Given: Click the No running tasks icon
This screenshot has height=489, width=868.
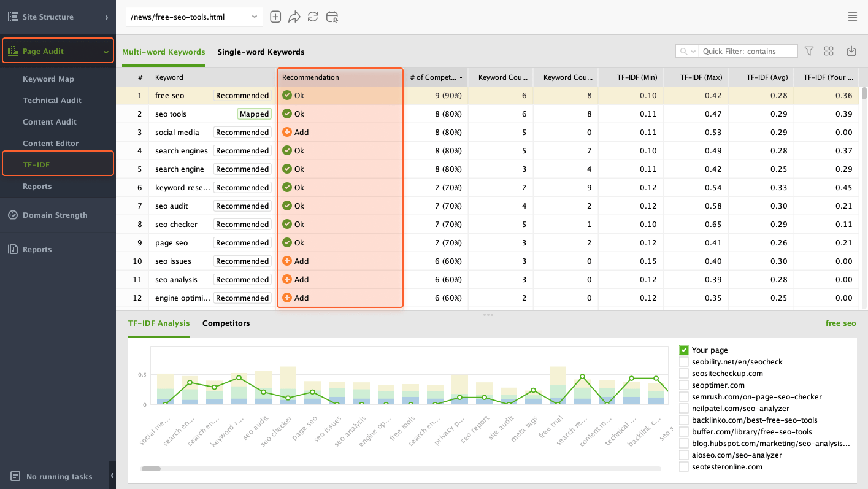Looking at the screenshot, I should (x=15, y=476).
